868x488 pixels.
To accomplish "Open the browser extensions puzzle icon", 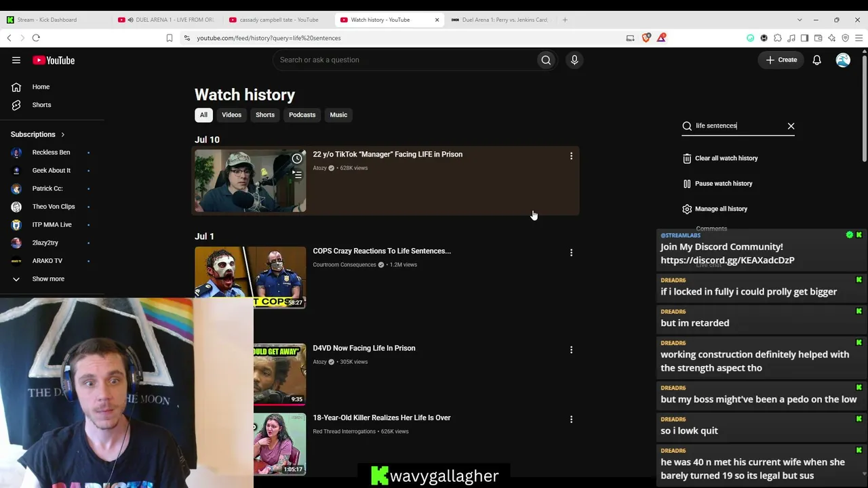I will tap(778, 38).
